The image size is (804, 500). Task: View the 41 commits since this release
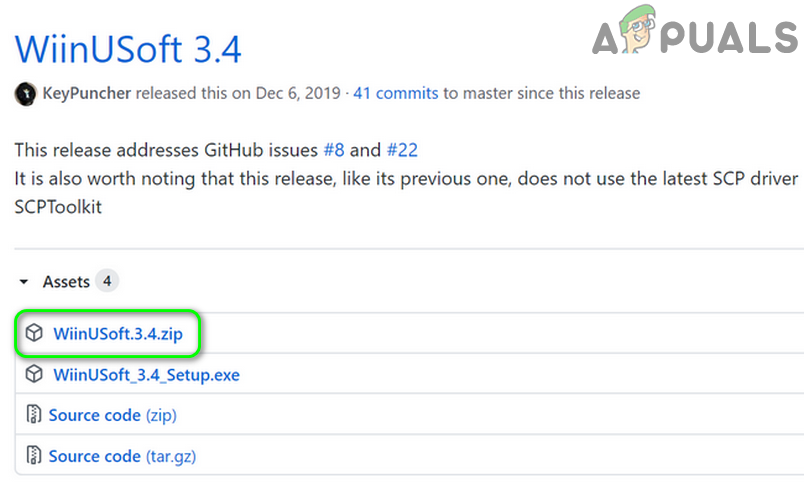pyautogui.click(x=395, y=94)
